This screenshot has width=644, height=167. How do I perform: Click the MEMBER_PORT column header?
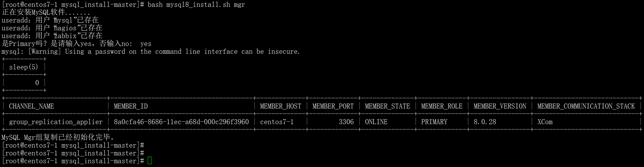pos(333,106)
